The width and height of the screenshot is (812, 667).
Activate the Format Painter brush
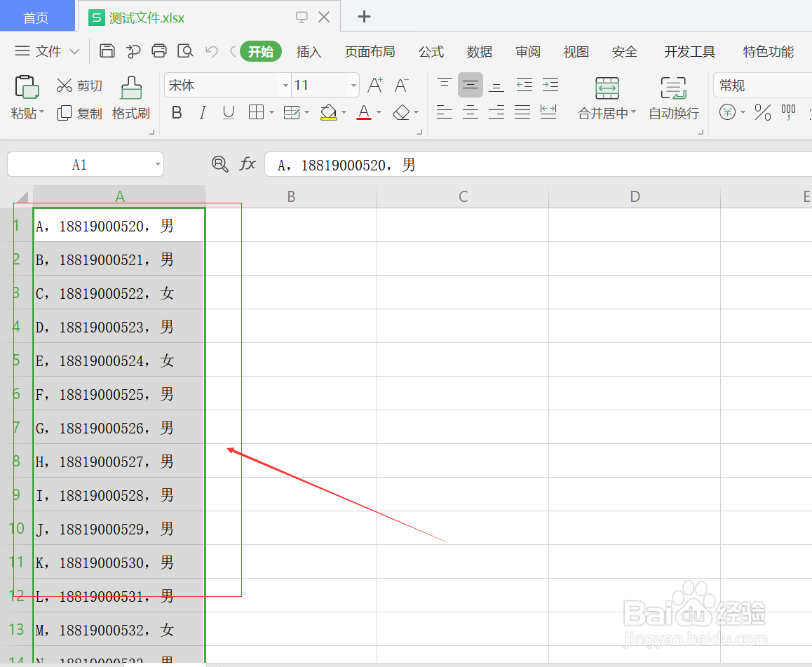131,98
